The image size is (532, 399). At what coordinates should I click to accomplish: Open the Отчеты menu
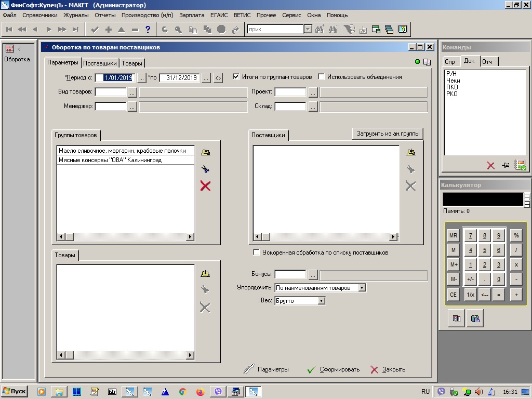click(x=105, y=16)
